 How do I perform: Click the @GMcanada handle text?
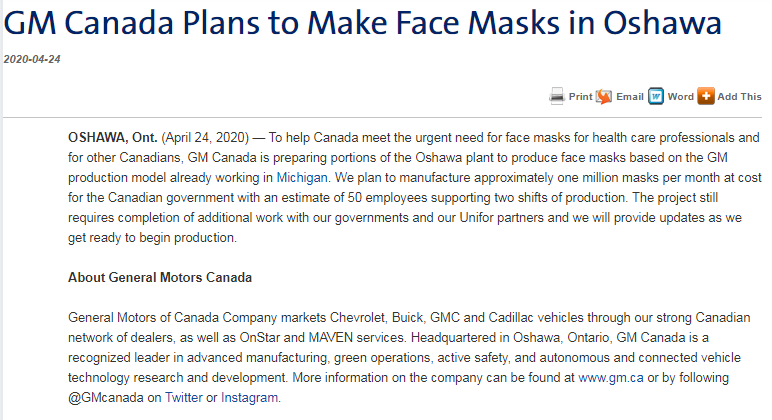pos(106,398)
